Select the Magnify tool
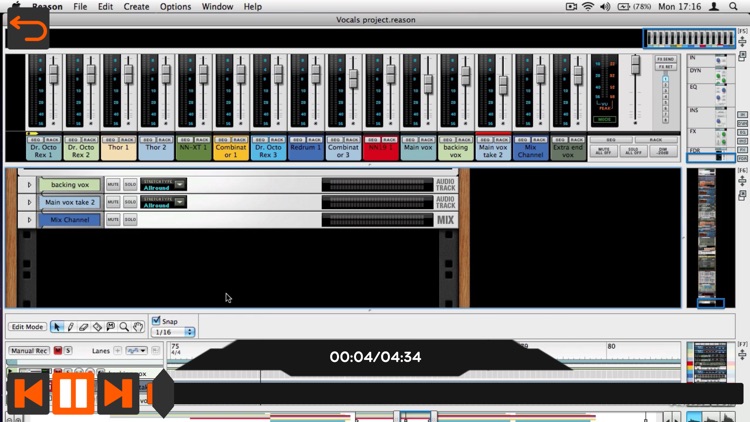This screenshot has height=422, width=750. pos(124,327)
